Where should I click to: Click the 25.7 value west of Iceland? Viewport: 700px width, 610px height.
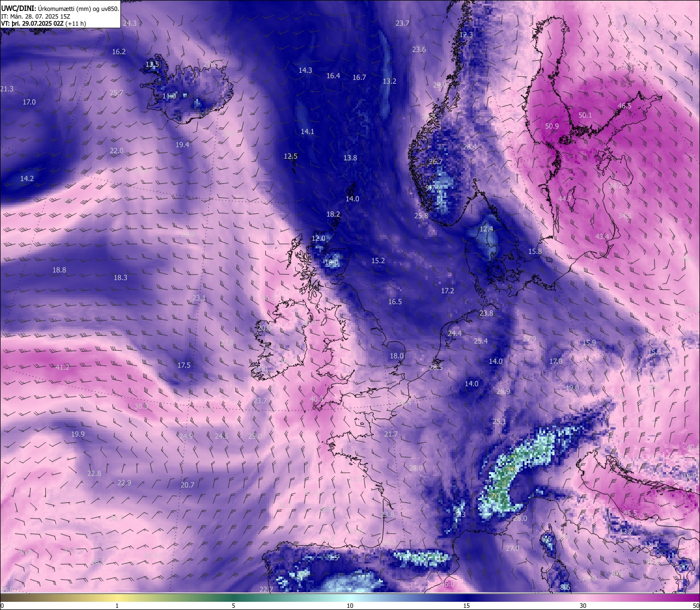click(x=116, y=93)
